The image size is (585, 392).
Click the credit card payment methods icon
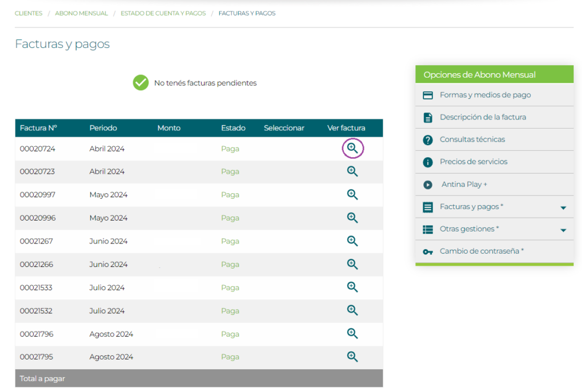tap(427, 95)
